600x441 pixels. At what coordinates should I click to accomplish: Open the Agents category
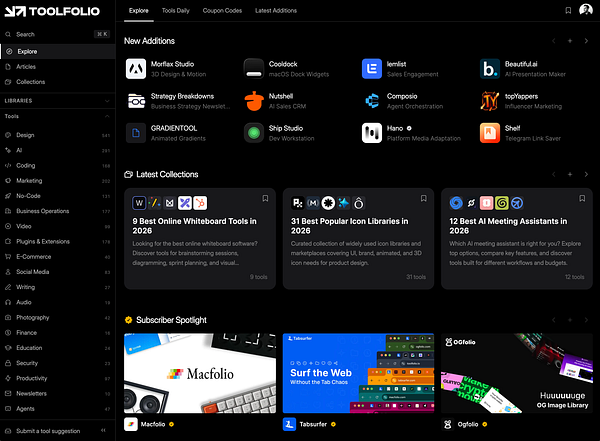tap(58, 409)
